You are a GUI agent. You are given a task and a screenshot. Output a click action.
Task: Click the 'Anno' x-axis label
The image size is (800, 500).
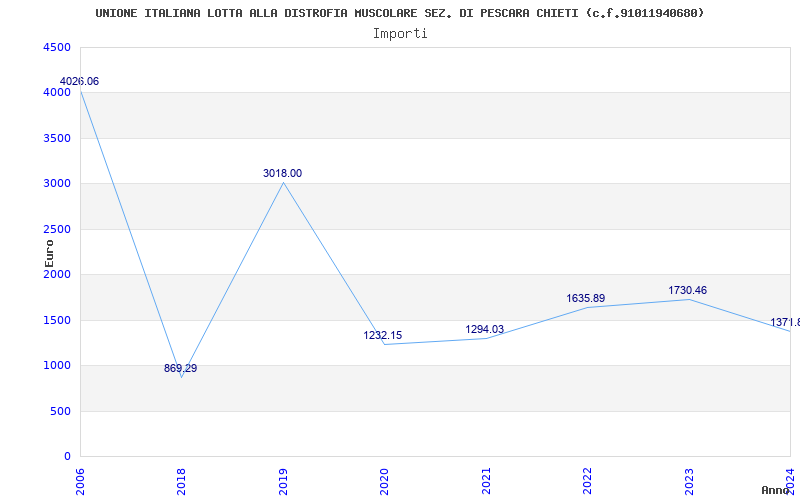774,490
